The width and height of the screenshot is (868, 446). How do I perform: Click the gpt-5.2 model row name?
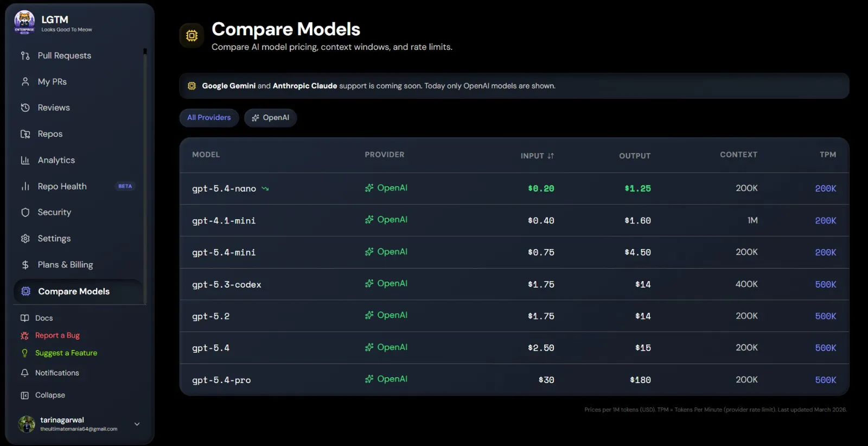point(210,316)
